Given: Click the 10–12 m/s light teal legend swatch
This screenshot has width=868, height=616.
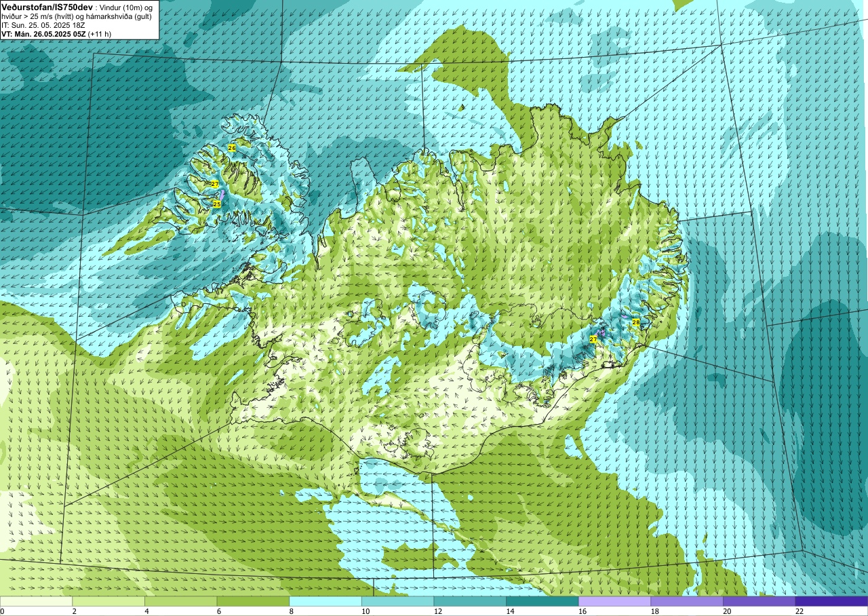Looking at the screenshot, I should pyautogui.click(x=398, y=601).
